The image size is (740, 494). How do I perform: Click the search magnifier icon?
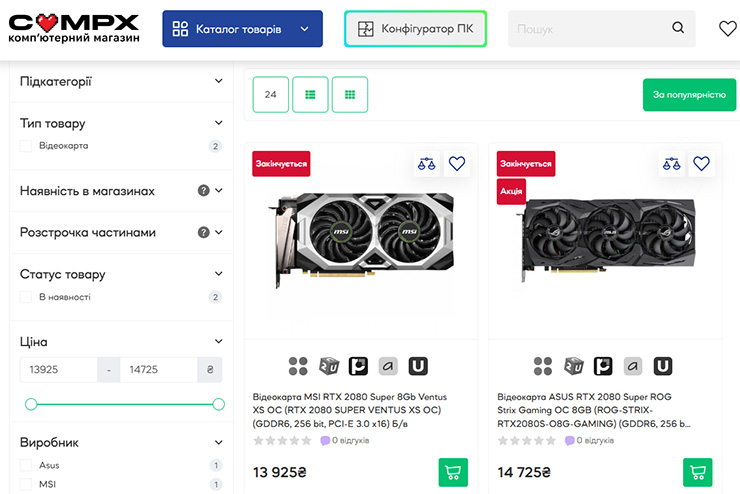click(x=678, y=29)
